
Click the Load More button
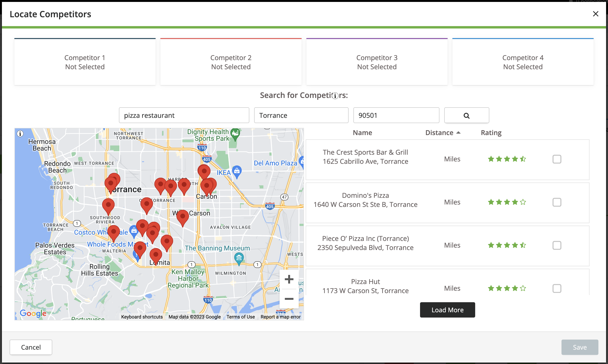click(x=447, y=310)
